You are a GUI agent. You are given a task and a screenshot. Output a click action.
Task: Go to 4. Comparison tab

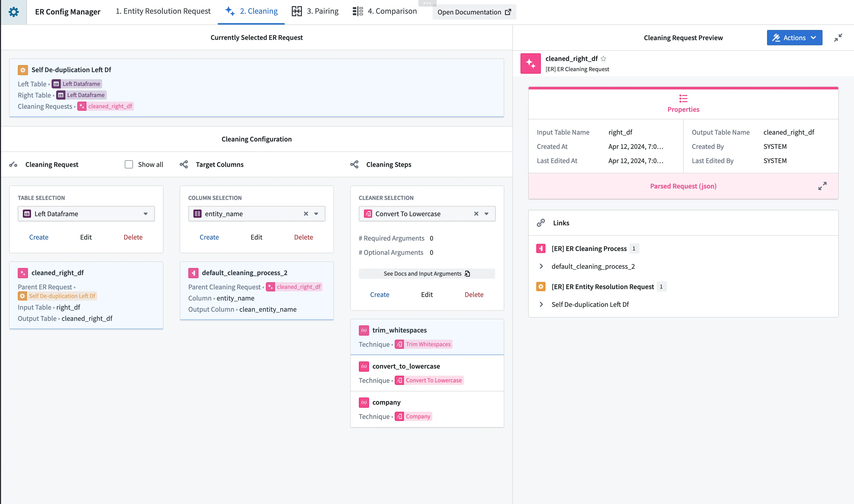pyautogui.click(x=385, y=11)
